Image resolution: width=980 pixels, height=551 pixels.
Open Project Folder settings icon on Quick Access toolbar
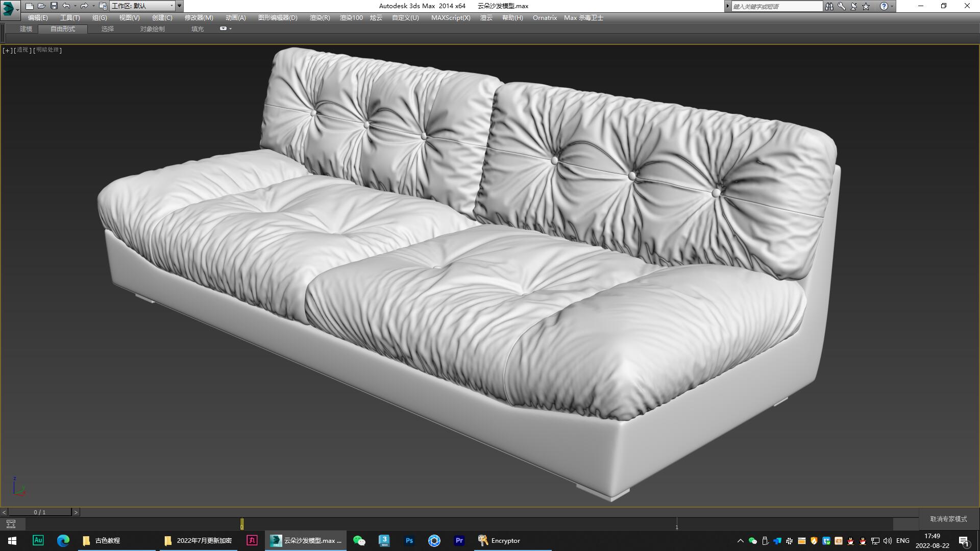(x=102, y=6)
